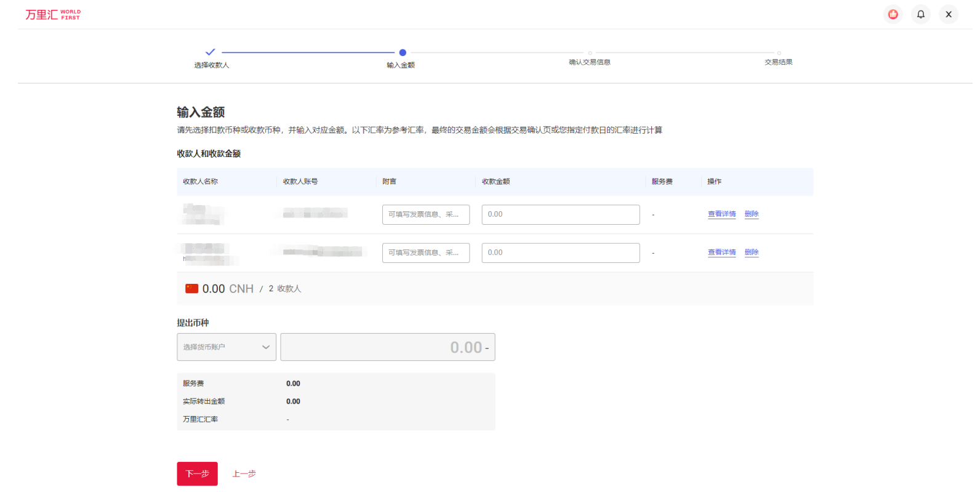Focus the first payee's 附言 remark field
This screenshot has width=980, height=492.
(425, 214)
